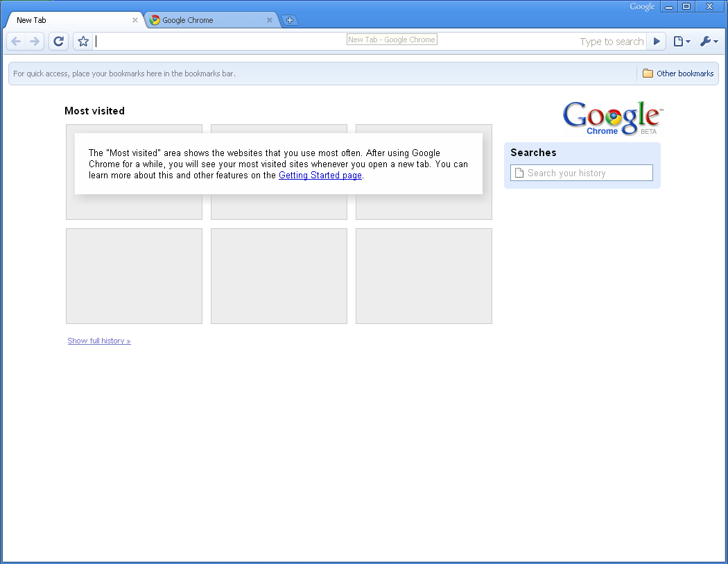
Task: Click the back navigation arrow
Action: point(15,41)
